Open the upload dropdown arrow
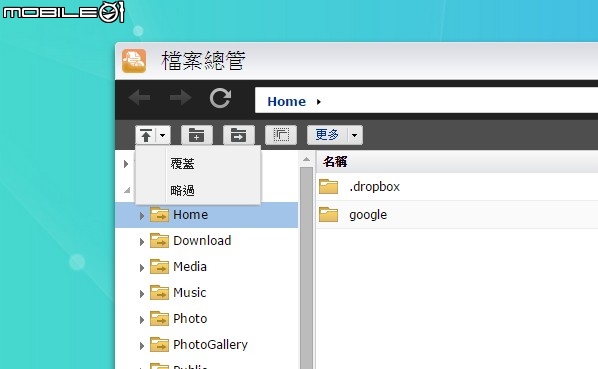 pyautogui.click(x=163, y=135)
